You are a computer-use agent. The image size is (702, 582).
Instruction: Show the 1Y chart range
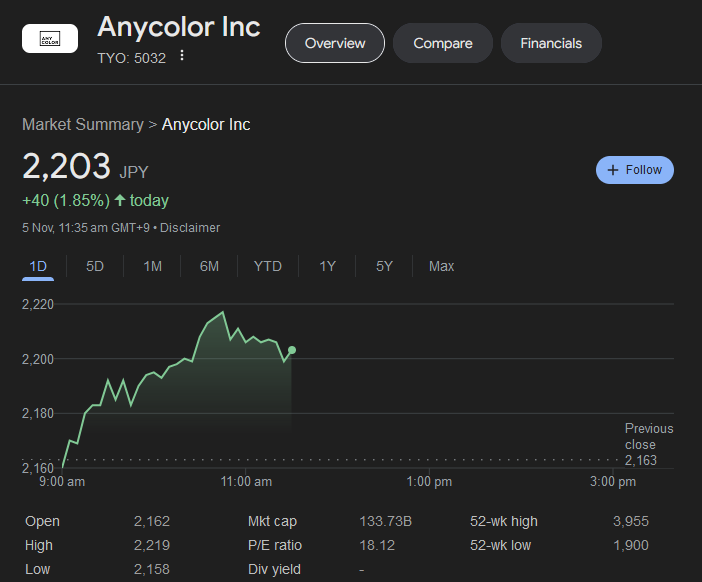(327, 266)
